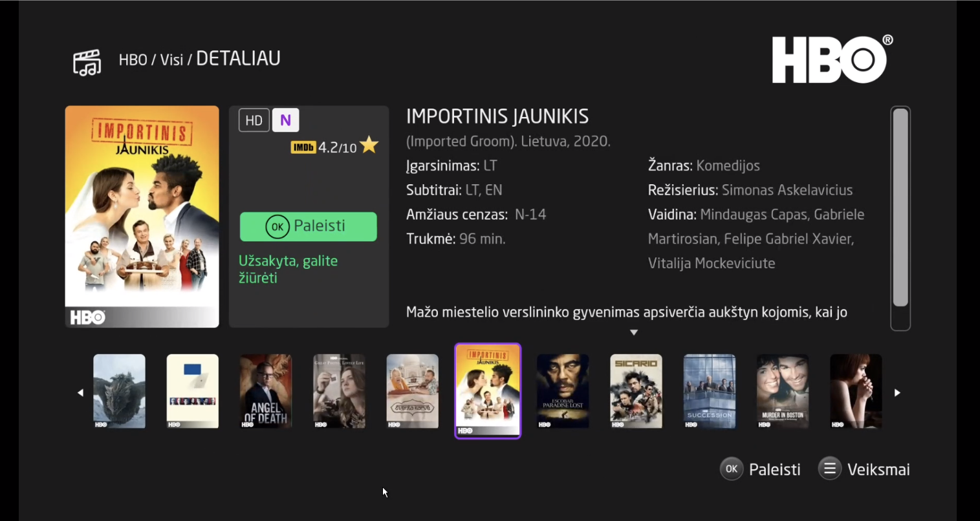Click the DETALIAU breadcrumb label
Image resolution: width=980 pixels, height=521 pixels.
pyautogui.click(x=238, y=59)
